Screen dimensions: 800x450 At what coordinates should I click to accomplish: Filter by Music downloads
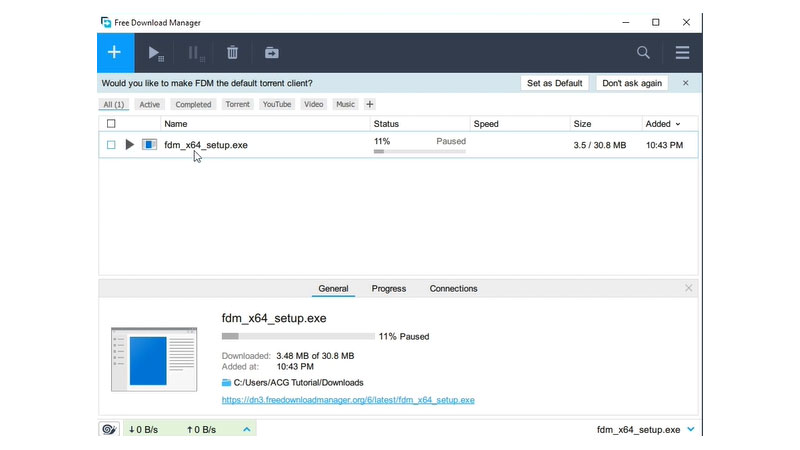click(345, 105)
